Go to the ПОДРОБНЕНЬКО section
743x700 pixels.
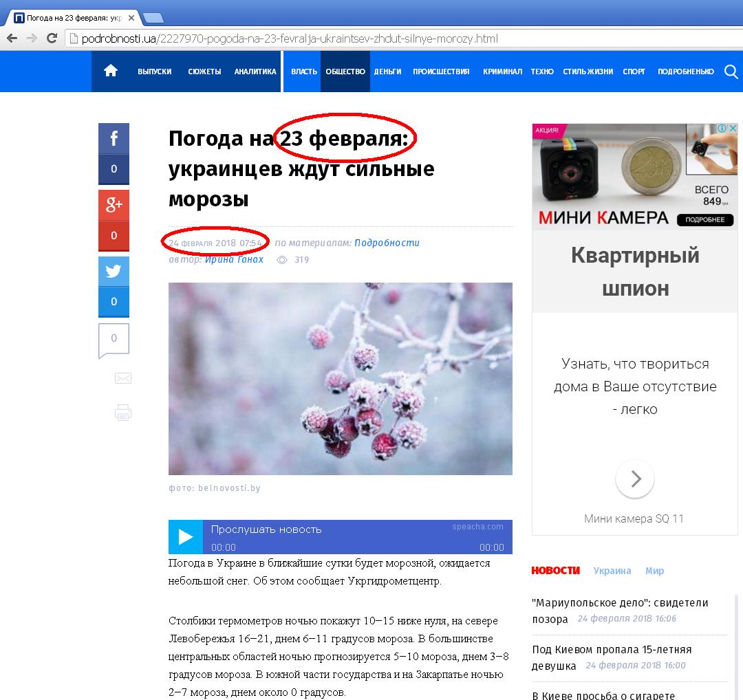[686, 72]
